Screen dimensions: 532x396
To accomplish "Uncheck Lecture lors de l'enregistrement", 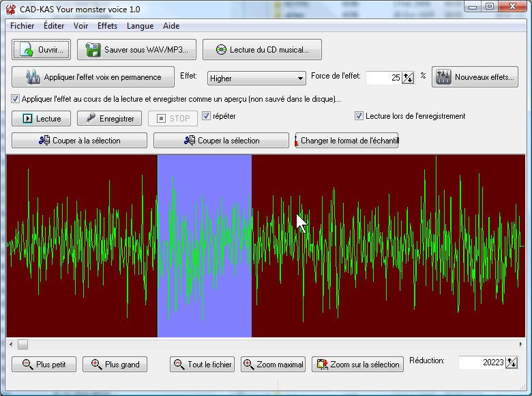I will (359, 116).
